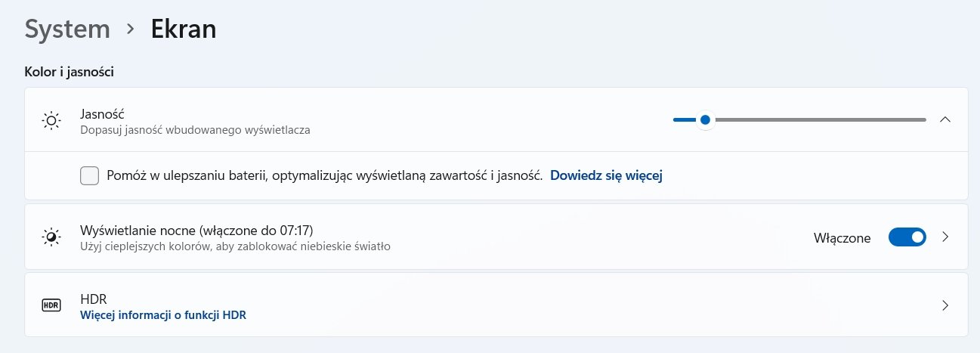The height and width of the screenshot is (353, 980).
Task: Click the Ekran page title
Action: pyautogui.click(x=184, y=29)
